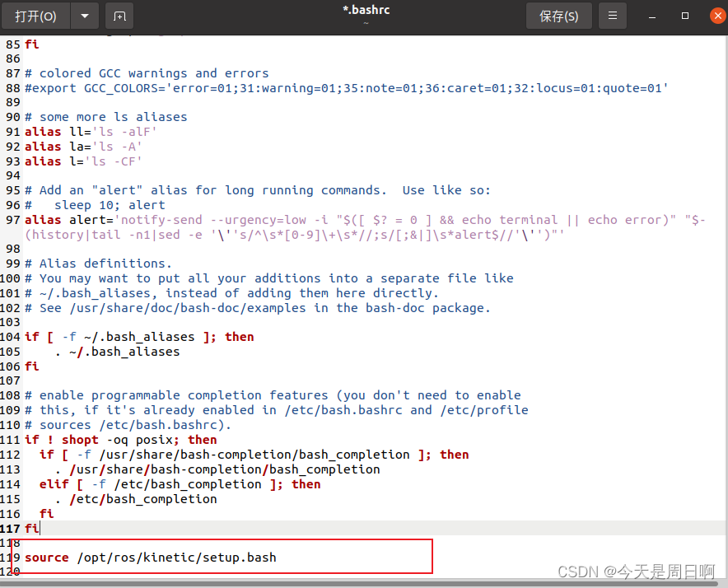
Task: Create a new document tab icon
Action: coord(119,16)
